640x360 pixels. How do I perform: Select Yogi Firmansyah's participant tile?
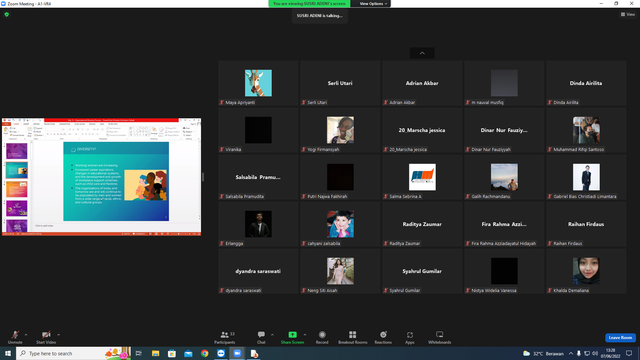(x=340, y=130)
